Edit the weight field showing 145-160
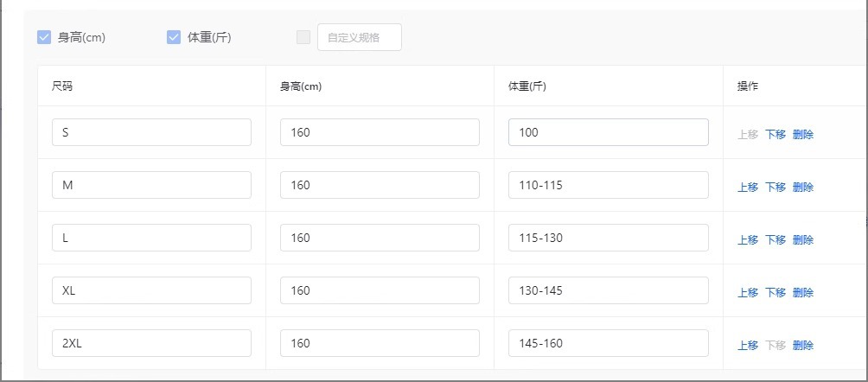The image size is (868, 382). tap(609, 343)
